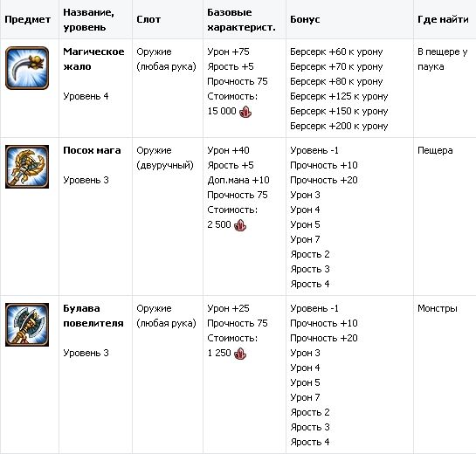
Task: Click the Магическое жало sting item icon
Action: pos(27,68)
